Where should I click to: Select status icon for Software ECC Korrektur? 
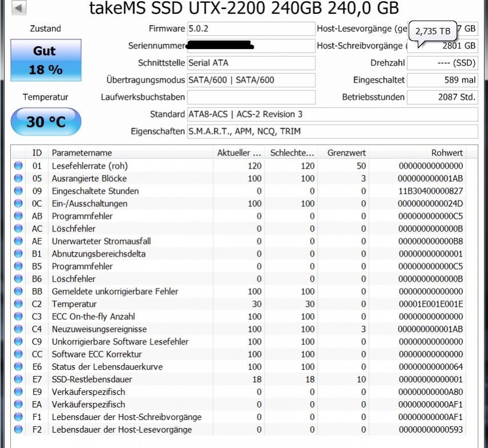coord(18,354)
